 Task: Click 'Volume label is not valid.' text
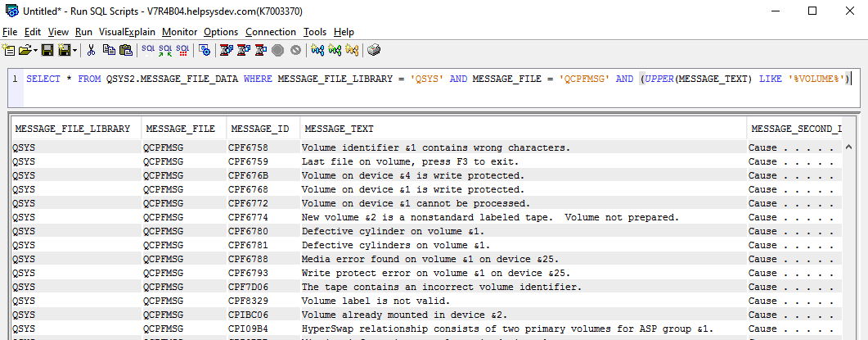[376, 301]
